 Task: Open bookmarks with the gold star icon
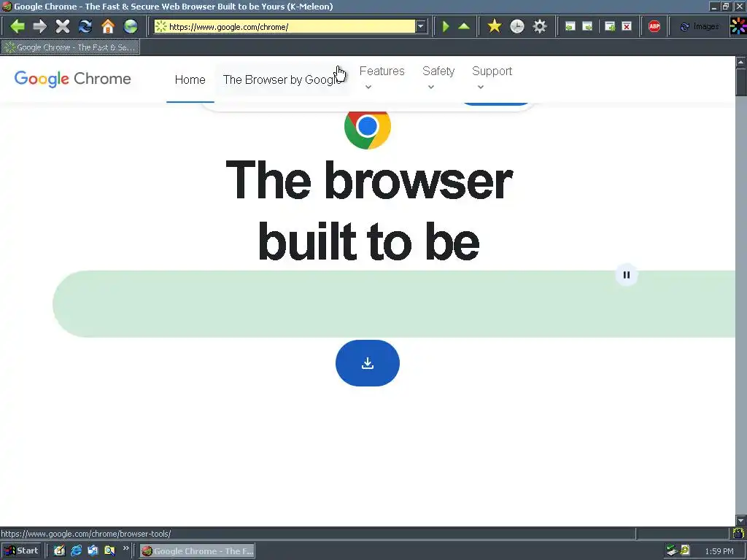[495, 26]
